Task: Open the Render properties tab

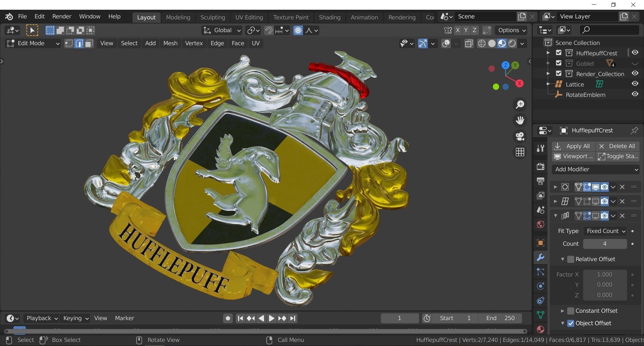Action: point(540,167)
